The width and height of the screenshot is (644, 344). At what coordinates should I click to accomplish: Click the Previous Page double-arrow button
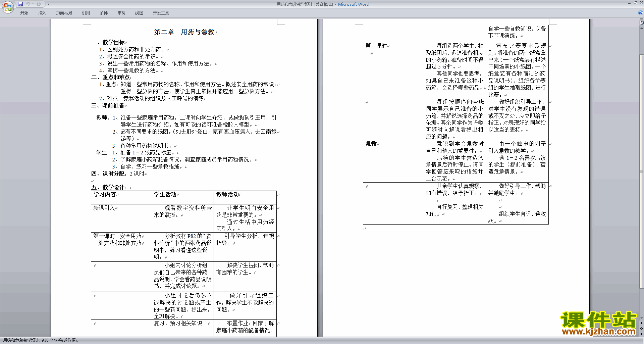[x=642, y=323]
